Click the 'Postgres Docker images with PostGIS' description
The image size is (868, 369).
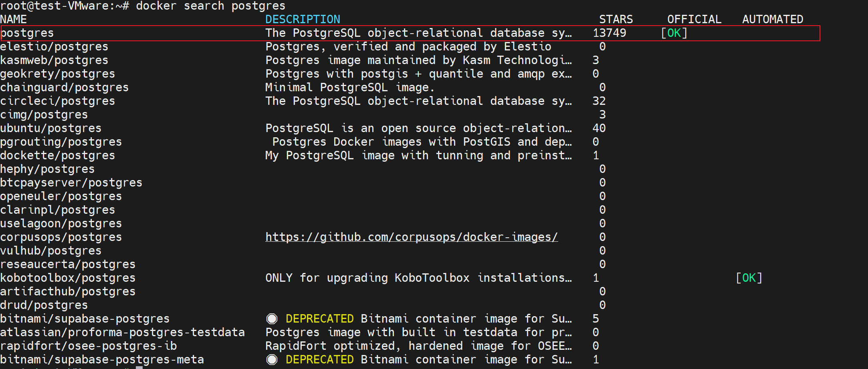422,142
